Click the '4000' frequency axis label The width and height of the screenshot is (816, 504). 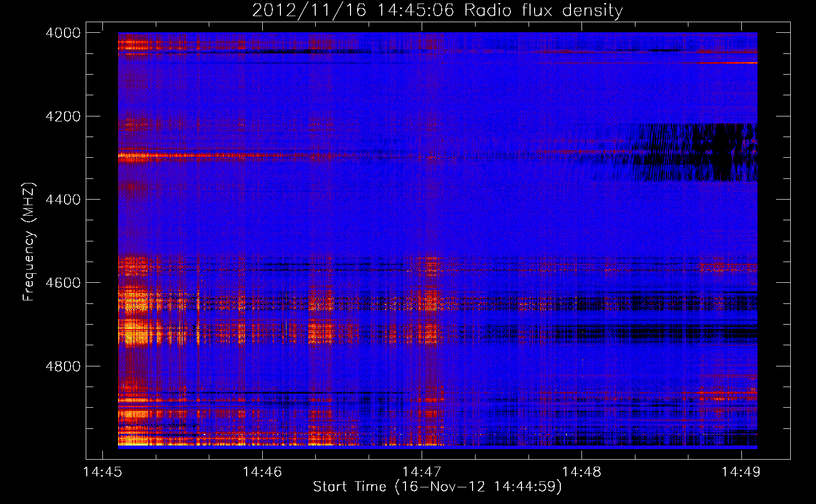63,33
